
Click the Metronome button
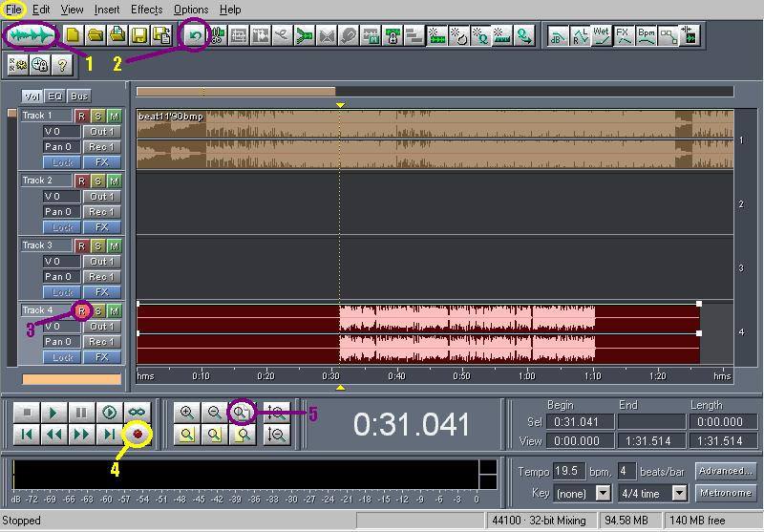click(725, 493)
